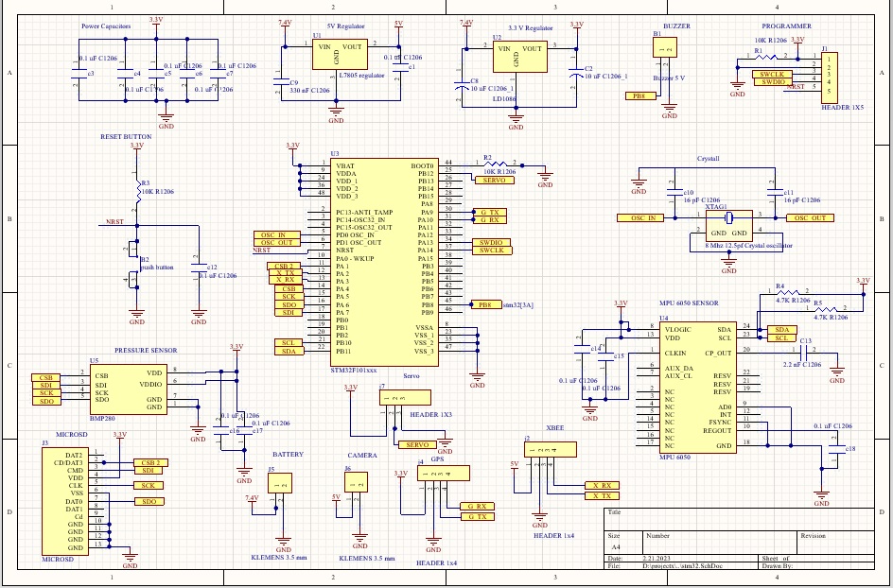Select the U1 L7805 regulator block
The width and height of the screenshot is (893, 588).
340,55
